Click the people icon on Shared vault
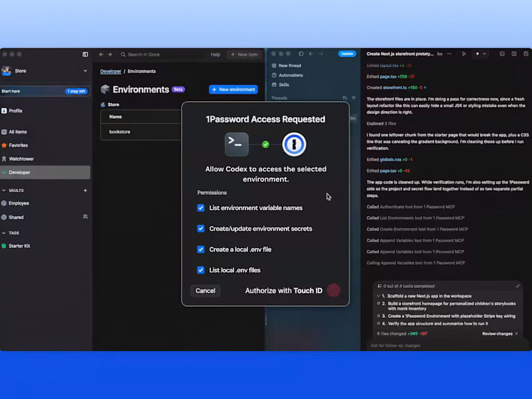The width and height of the screenshot is (532, 399). point(85,217)
